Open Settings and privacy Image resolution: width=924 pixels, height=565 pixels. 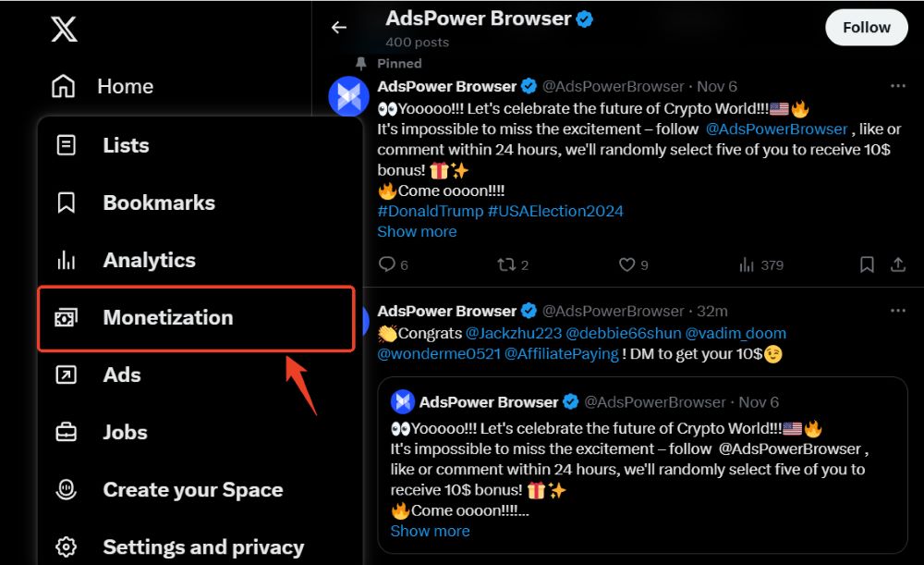coord(204,547)
